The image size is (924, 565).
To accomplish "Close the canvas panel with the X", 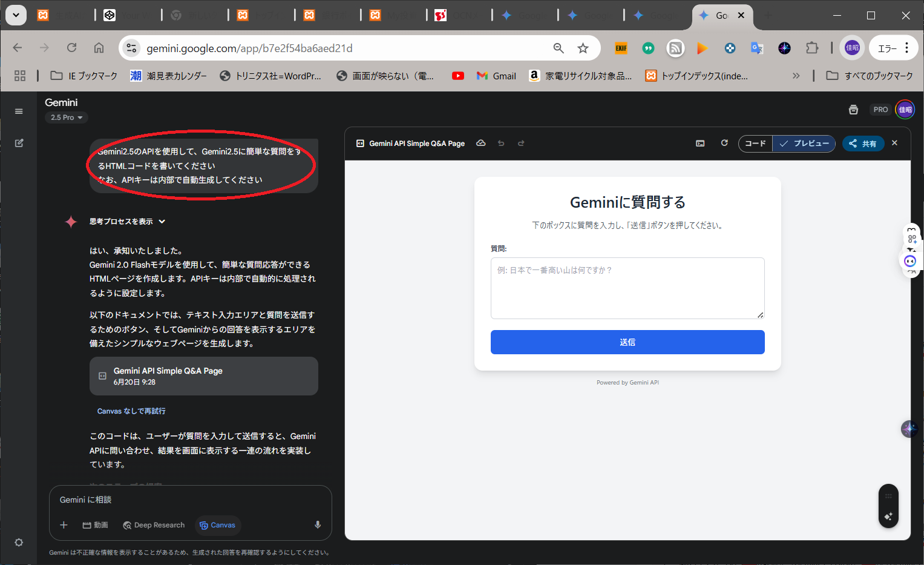I will tap(895, 143).
